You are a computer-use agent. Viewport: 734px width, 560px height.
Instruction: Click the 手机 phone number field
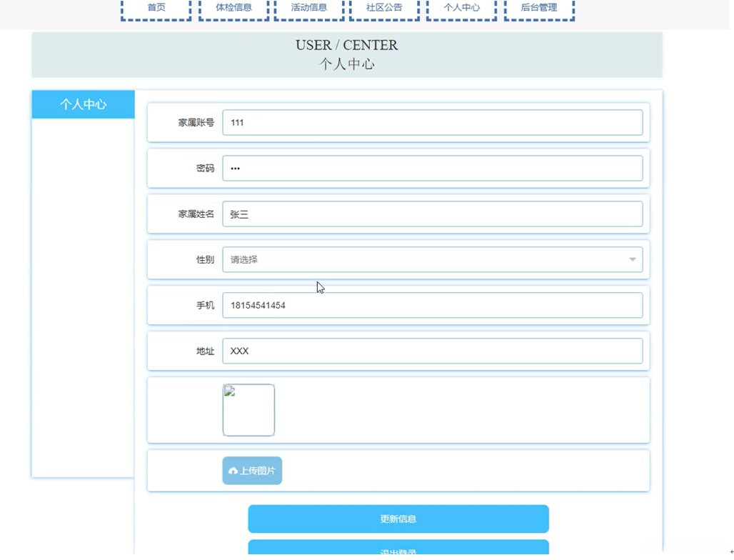point(433,305)
